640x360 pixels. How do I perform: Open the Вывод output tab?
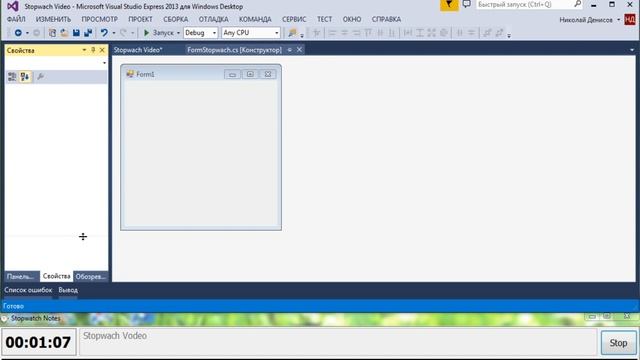[x=68, y=290]
